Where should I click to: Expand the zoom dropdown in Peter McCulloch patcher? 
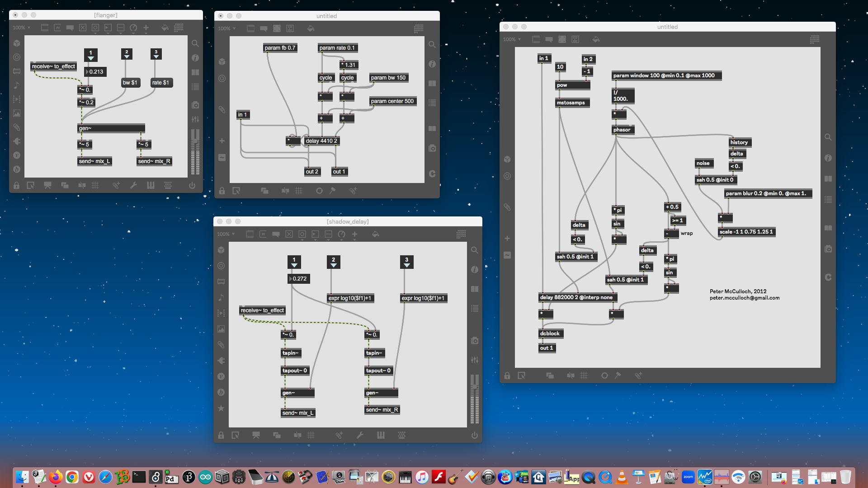[x=512, y=39]
